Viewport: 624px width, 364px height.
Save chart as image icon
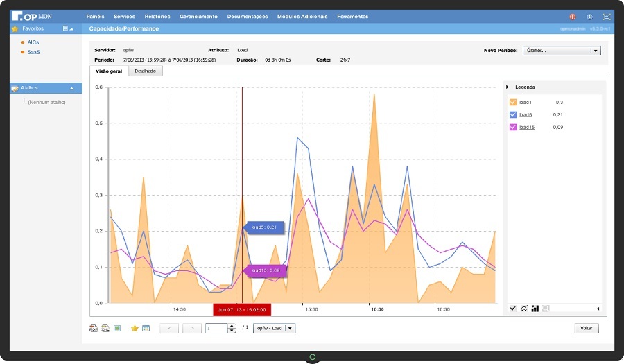117,328
